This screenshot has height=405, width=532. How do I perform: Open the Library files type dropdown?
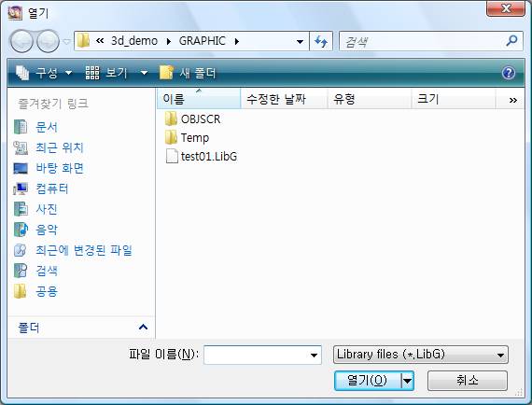pos(421,355)
